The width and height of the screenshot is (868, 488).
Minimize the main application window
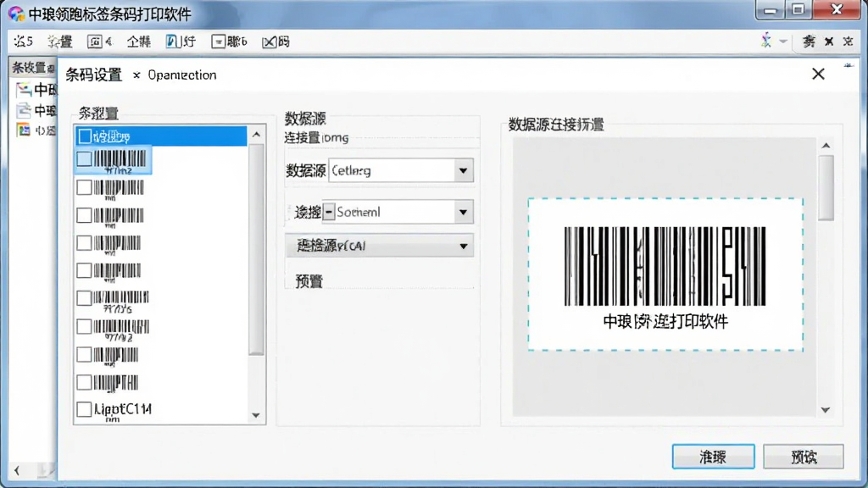[x=770, y=10]
